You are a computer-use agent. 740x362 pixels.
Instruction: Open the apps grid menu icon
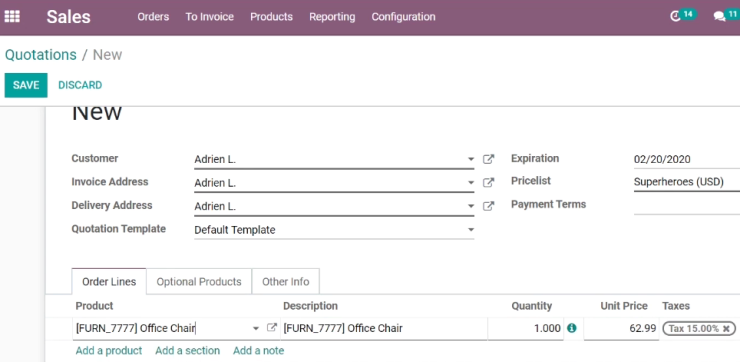click(x=12, y=17)
